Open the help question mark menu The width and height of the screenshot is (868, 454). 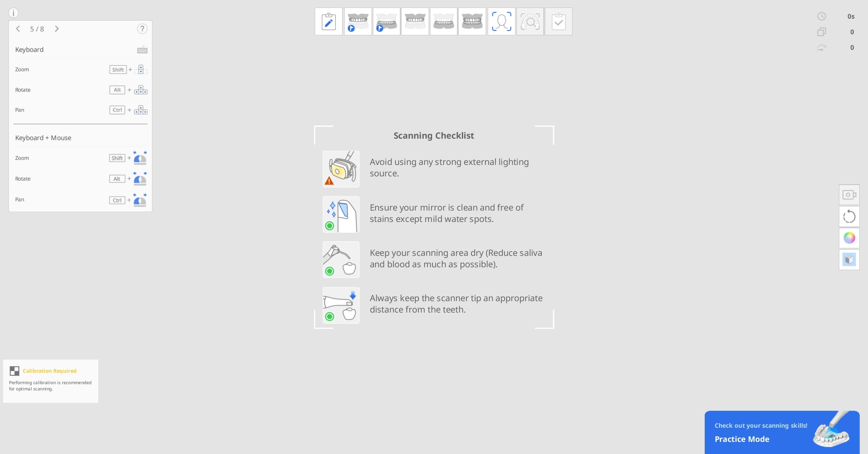tap(143, 29)
